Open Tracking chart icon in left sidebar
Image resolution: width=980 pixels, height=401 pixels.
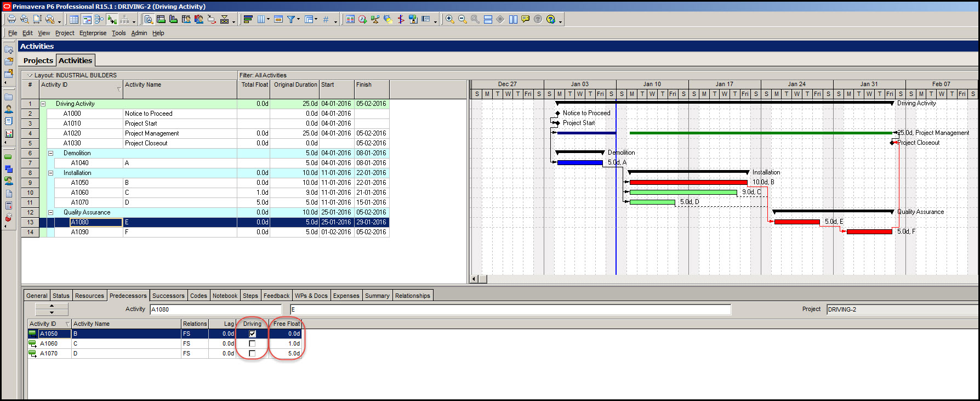coord(9,133)
